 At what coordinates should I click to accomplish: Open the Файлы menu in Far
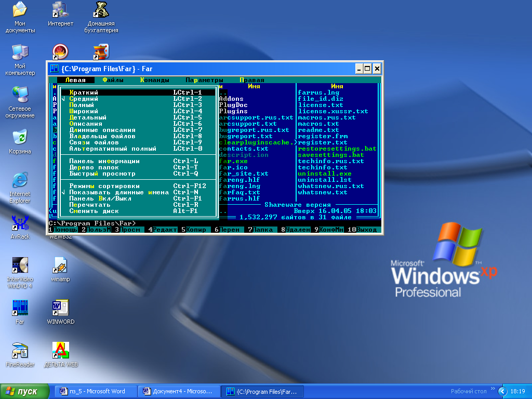pos(113,80)
